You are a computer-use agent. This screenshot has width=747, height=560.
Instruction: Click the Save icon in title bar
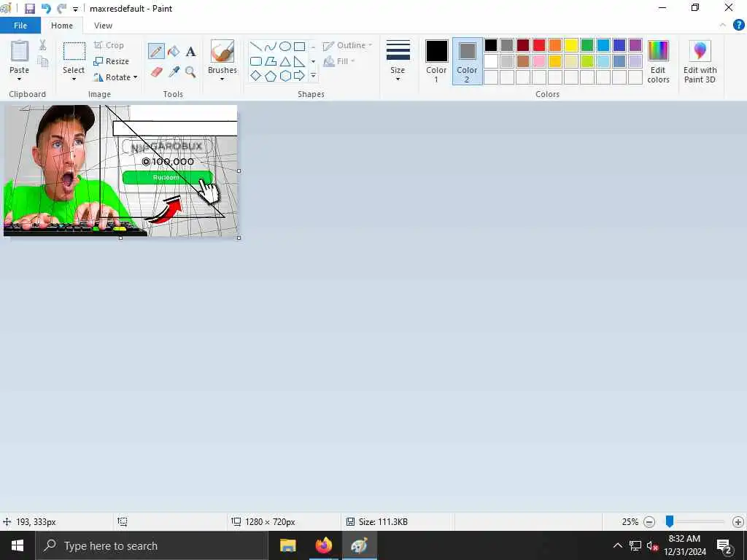click(x=29, y=9)
